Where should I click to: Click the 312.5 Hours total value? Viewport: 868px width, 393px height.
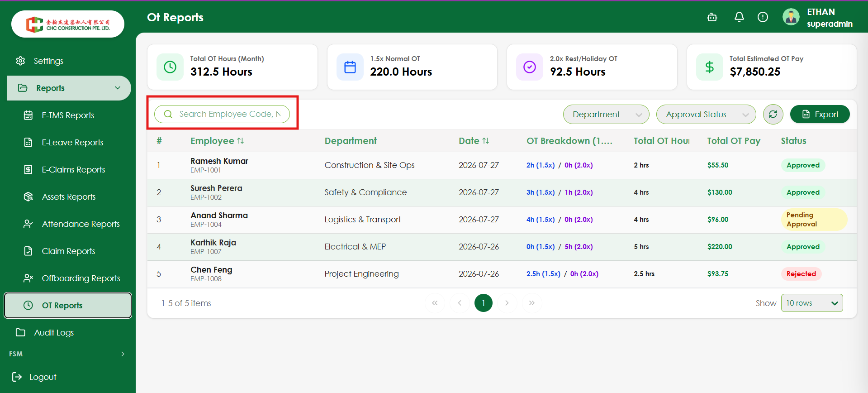(221, 72)
